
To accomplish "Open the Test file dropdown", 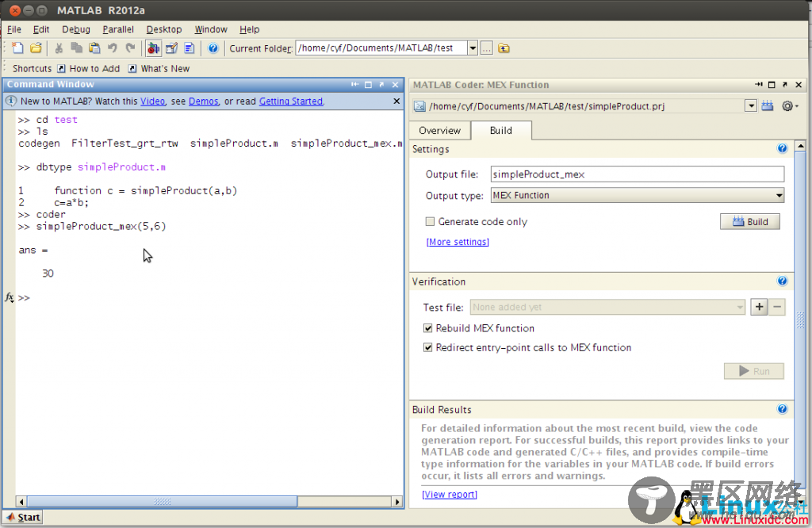I will point(607,307).
